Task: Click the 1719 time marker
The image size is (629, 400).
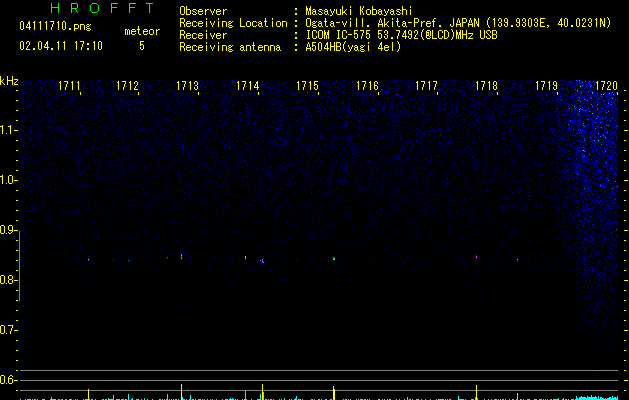Action: tap(546, 86)
